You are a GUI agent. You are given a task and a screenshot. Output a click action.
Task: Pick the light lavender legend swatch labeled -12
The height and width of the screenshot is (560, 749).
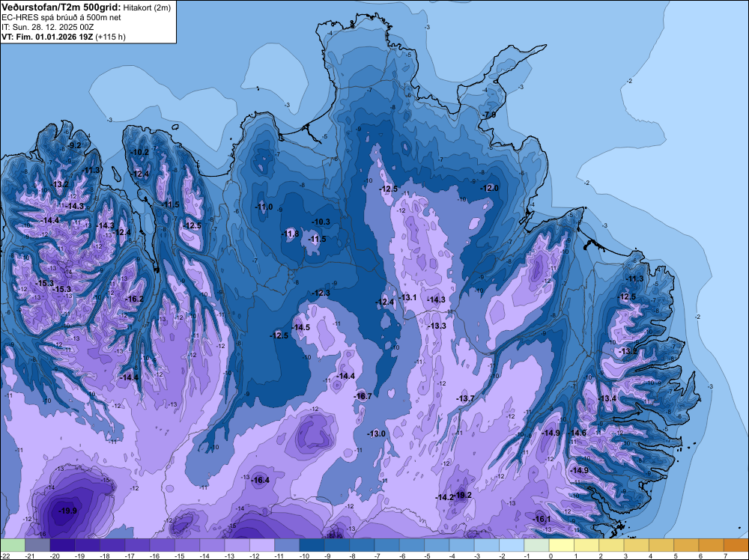coord(262,545)
